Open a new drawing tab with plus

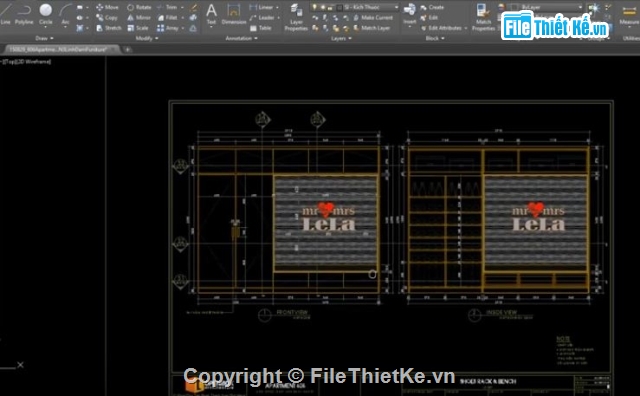click(128, 49)
